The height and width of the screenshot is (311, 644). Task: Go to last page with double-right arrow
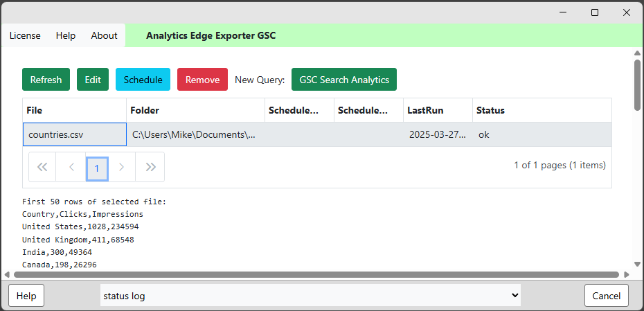tap(150, 167)
